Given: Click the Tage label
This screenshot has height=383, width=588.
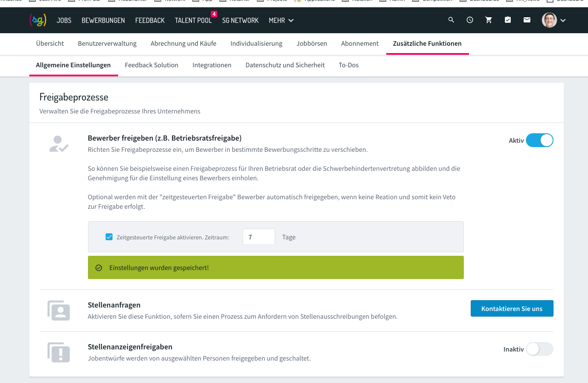Looking at the screenshot, I should click(289, 237).
